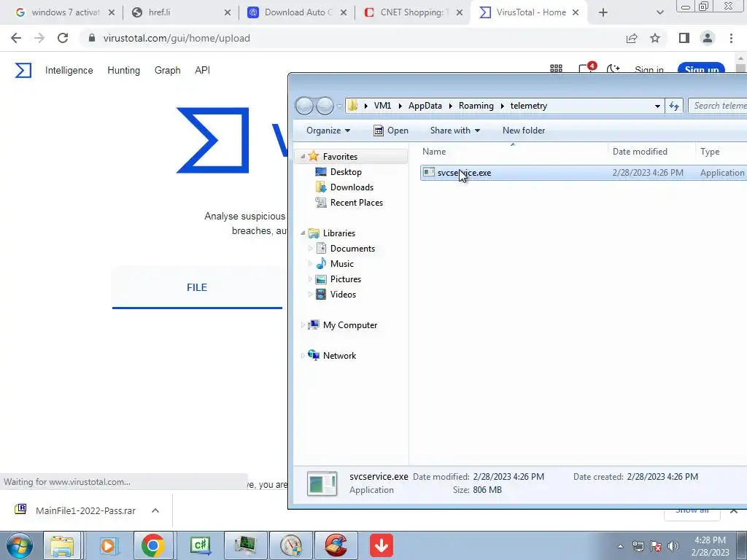Switch to Download Auto tab

[298, 12]
